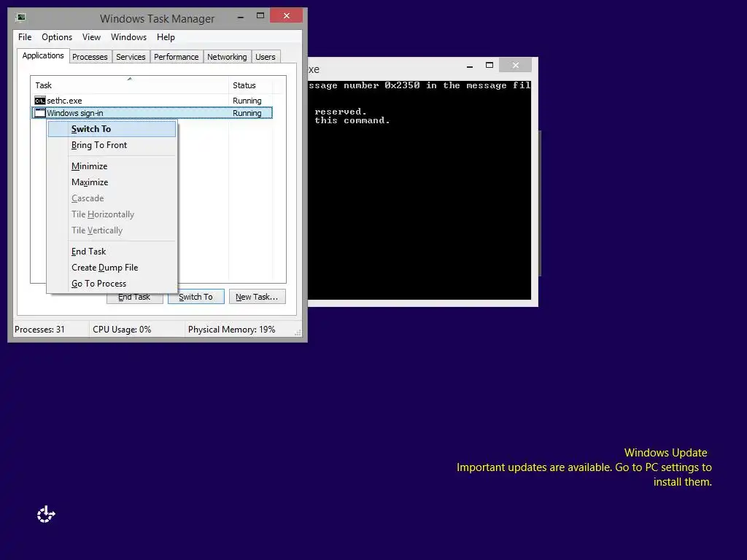The width and height of the screenshot is (747, 560).
Task: Open the File menu
Action: 25,37
